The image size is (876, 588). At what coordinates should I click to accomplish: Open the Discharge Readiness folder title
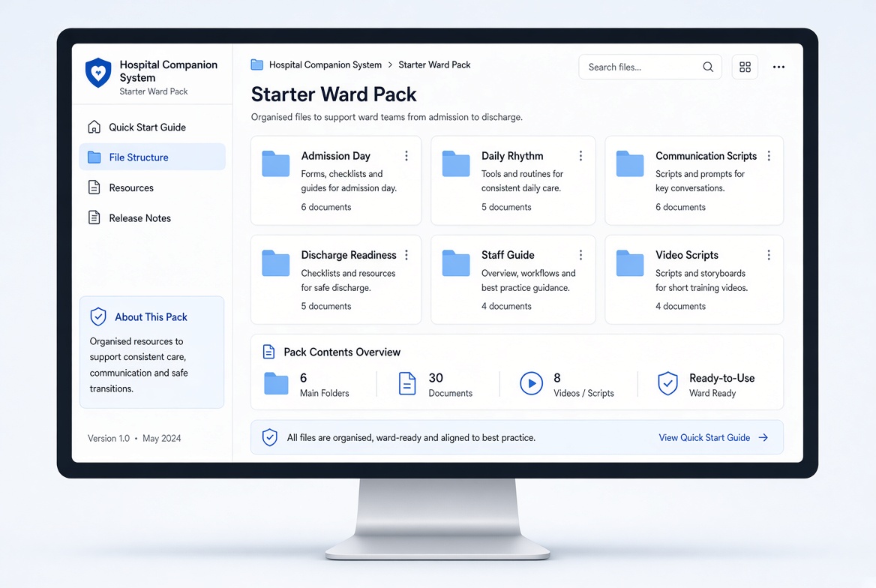pyautogui.click(x=349, y=255)
